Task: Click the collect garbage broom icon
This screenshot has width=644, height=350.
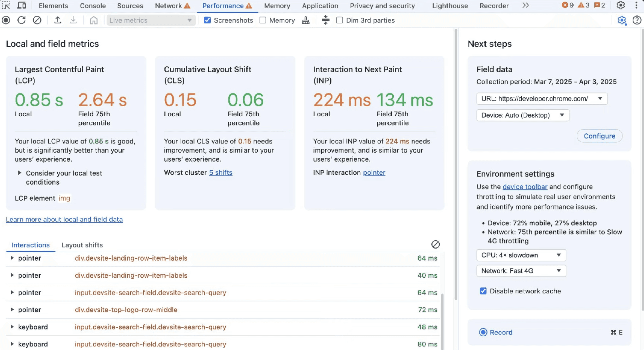Action: point(306,20)
